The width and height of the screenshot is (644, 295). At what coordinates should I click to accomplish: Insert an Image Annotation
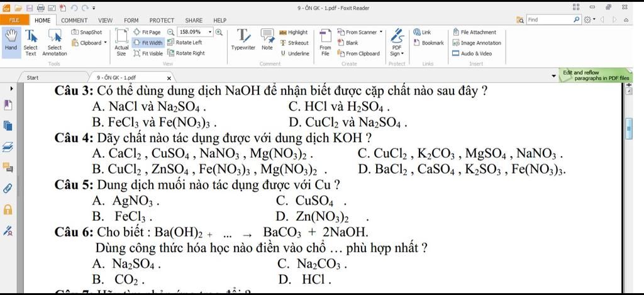click(477, 43)
